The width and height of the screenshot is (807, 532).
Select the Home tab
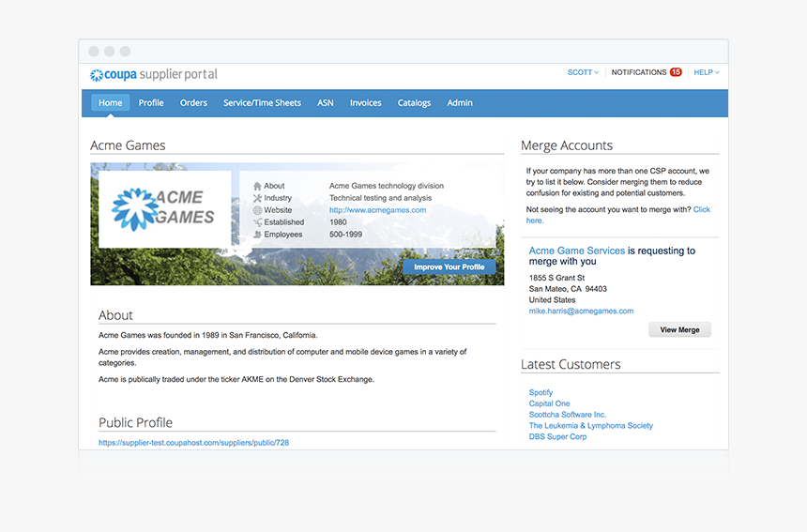111,103
